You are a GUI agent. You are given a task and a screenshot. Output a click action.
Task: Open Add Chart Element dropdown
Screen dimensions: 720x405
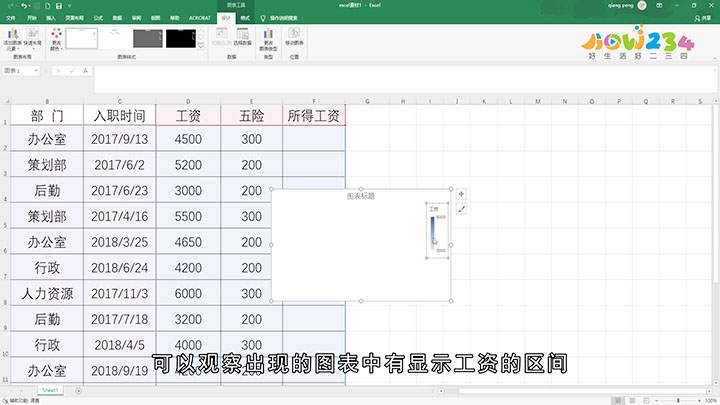pyautogui.click(x=12, y=39)
